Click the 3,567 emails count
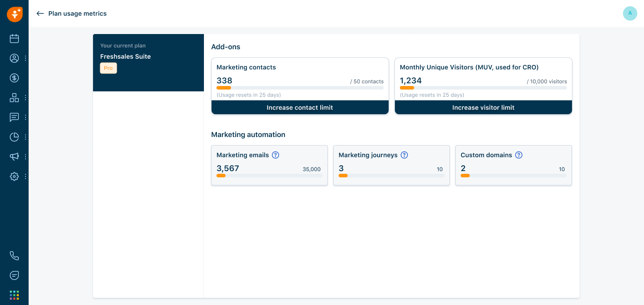Image resolution: width=644 pixels, height=305 pixels. 228,168
